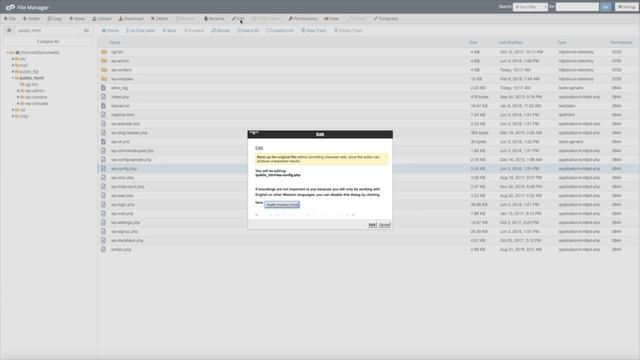Click Select All in the navigation bar
Viewport: 640px width, 360px height.
248,31
